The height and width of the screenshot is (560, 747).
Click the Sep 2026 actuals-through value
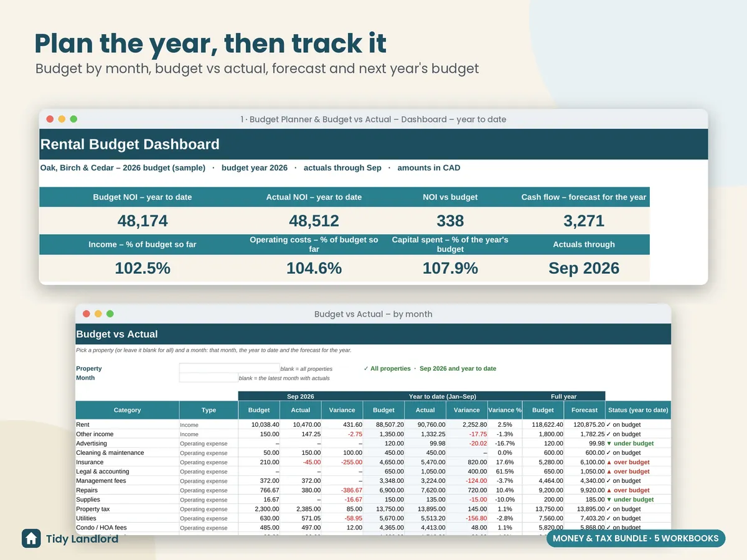click(584, 268)
